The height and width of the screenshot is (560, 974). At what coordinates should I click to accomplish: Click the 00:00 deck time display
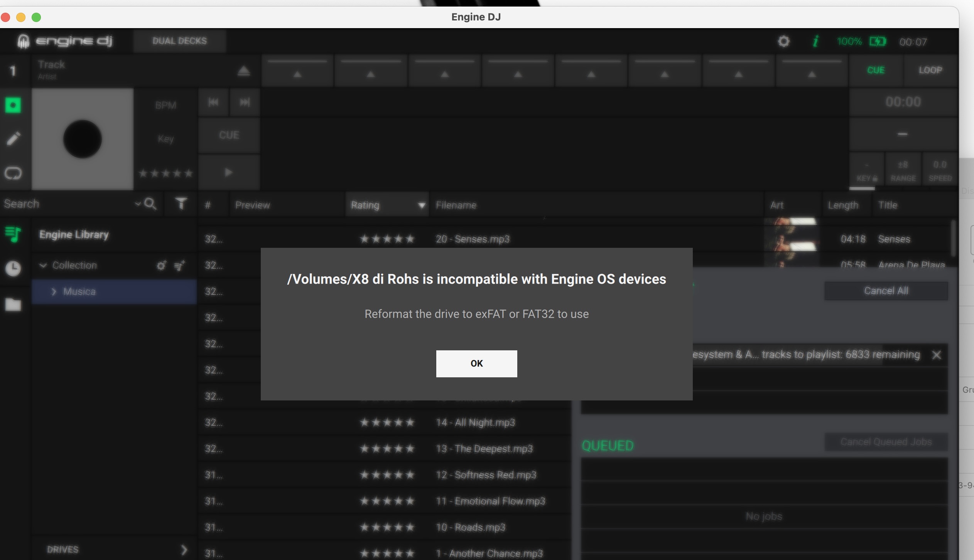[903, 102]
